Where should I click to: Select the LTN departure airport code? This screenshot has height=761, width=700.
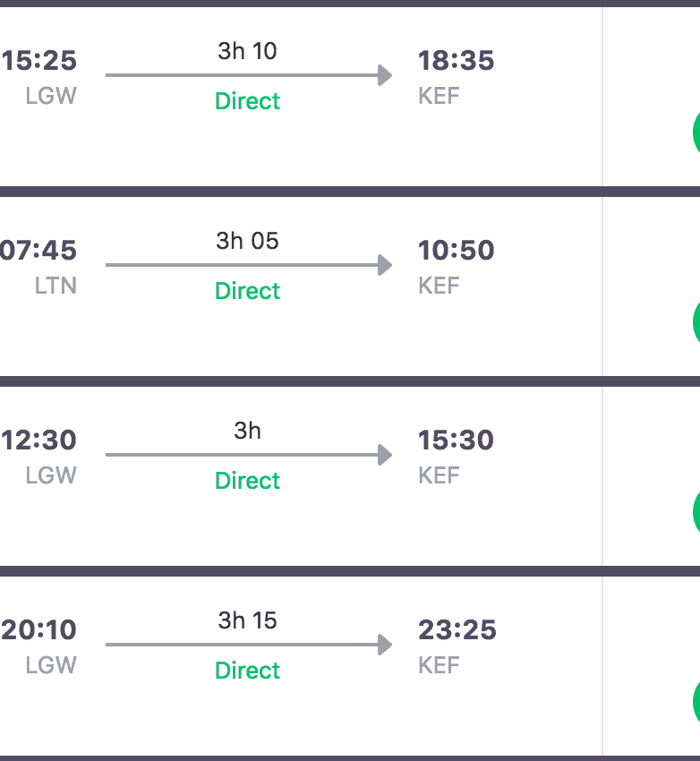(x=55, y=286)
